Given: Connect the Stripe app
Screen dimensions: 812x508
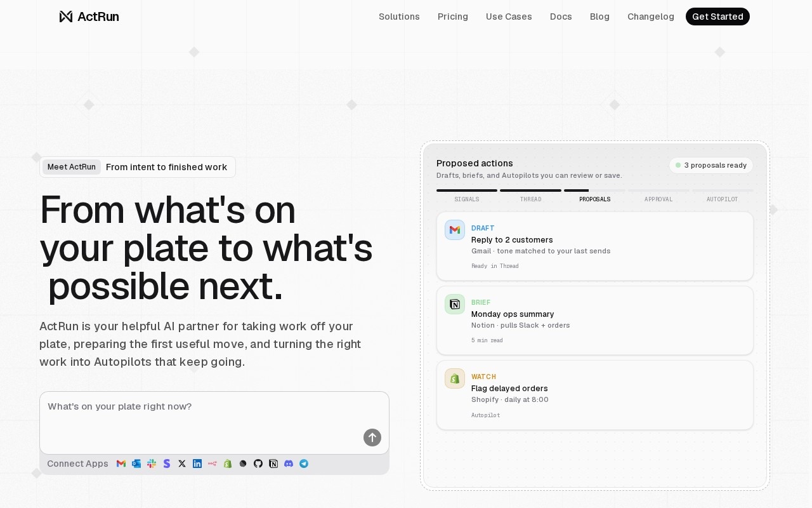Looking at the screenshot, I should click(x=167, y=464).
